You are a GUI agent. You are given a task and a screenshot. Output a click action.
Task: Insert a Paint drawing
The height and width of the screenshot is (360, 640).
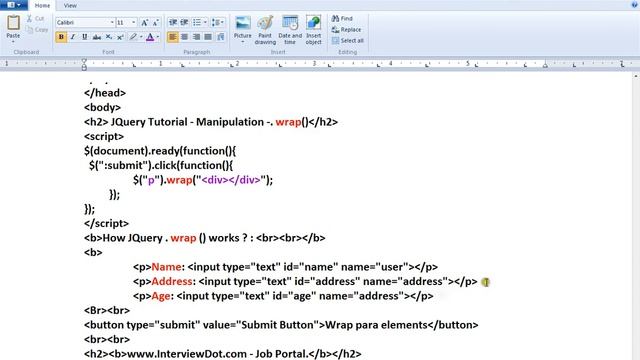click(265, 30)
